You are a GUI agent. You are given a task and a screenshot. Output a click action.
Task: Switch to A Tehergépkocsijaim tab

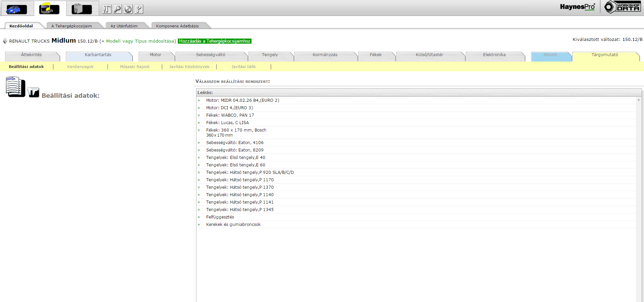(71, 26)
